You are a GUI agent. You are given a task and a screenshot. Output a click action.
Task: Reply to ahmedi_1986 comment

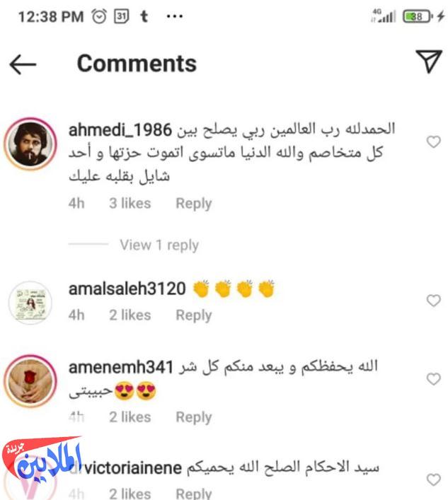[x=194, y=204]
